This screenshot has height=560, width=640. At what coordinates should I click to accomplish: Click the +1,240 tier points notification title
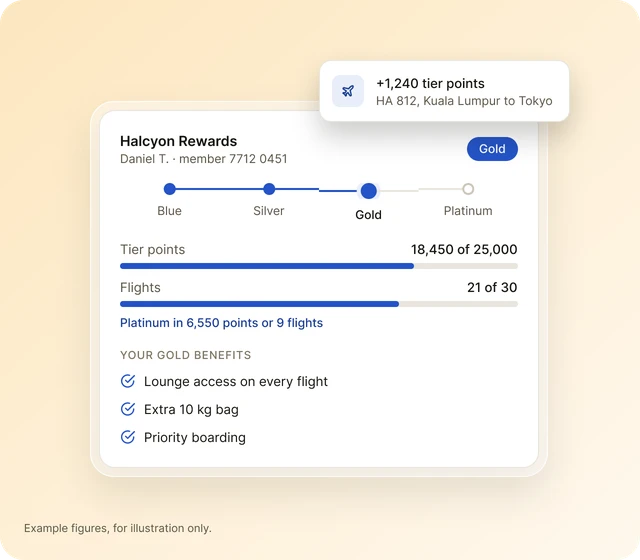point(430,83)
